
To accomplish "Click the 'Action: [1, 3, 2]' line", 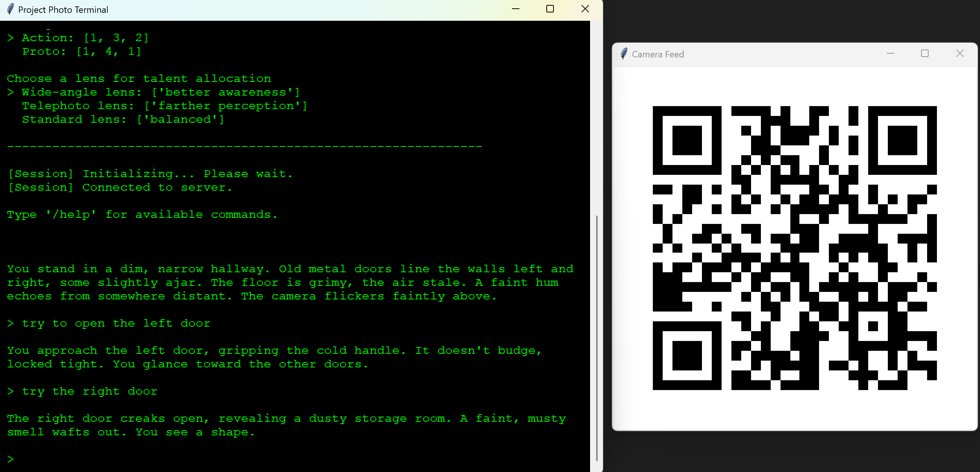I will (x=78, y=38).
